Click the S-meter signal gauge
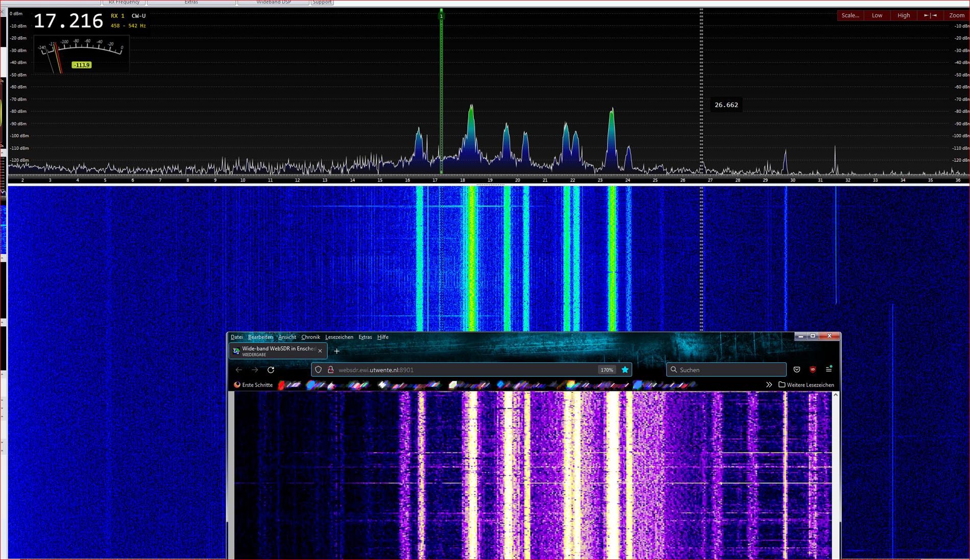970x560 pixels. (82, 54)
